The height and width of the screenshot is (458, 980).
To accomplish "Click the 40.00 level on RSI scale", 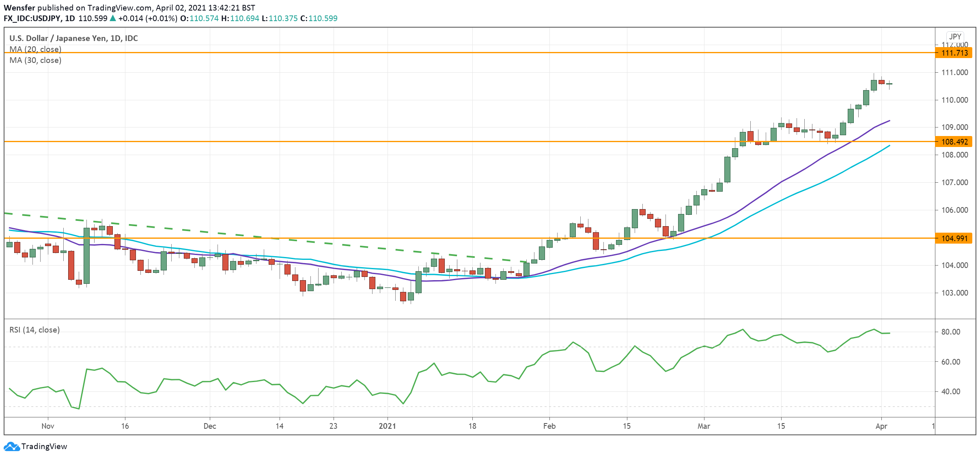I will [951, 391].
